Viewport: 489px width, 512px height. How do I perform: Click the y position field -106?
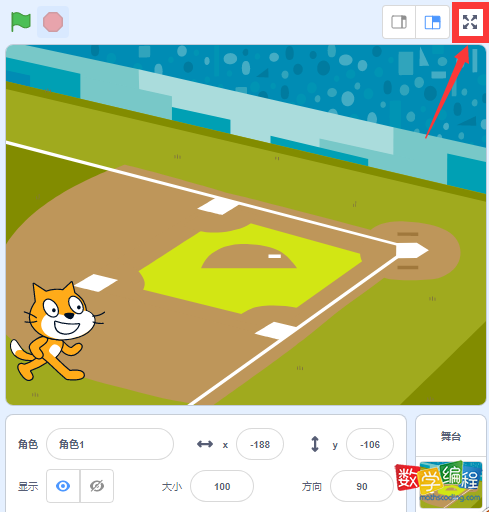pos(370,444)
